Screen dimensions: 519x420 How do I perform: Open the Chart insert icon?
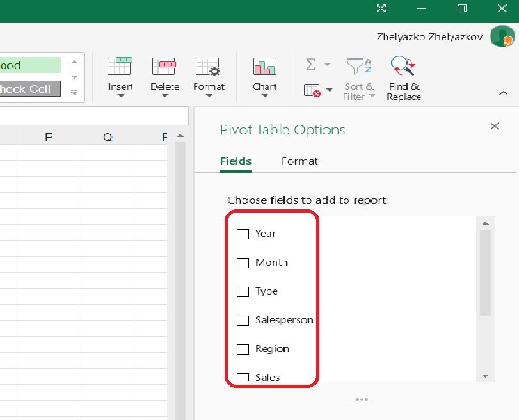pos(264,66)
